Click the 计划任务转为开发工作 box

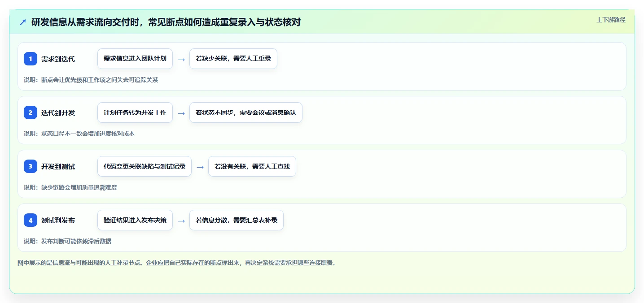pyautogui.click(x=135, y=113)
